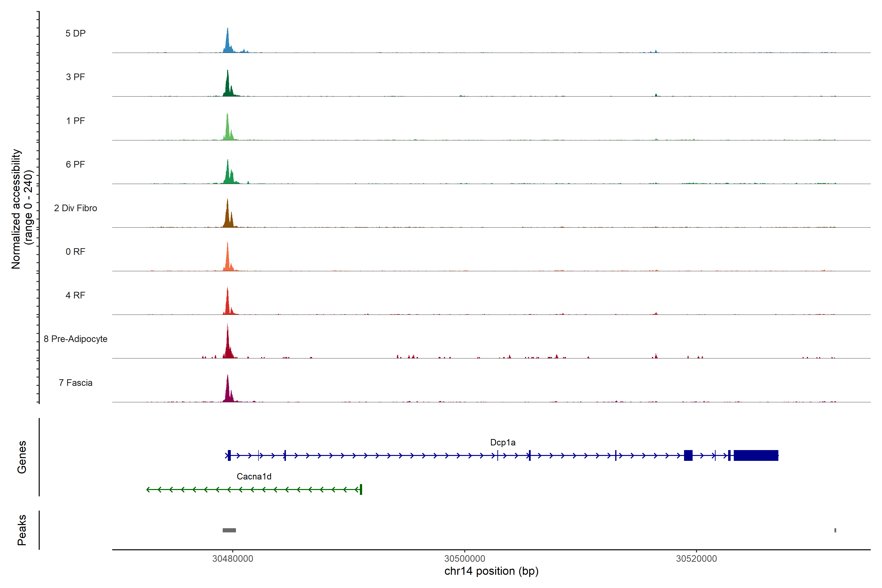882x588 pixels.
Task: Click the 2 Div Fibro label
Action: pos(75,208)
